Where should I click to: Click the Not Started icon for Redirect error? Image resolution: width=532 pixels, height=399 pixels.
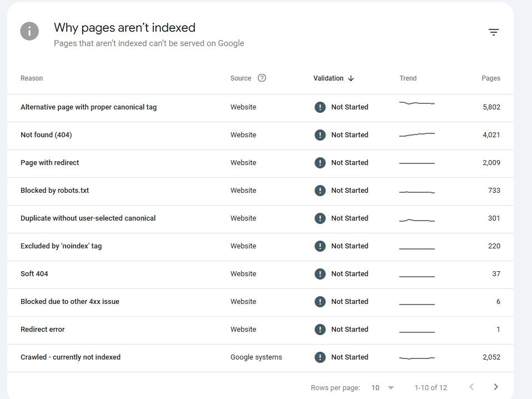pos(320,330)
